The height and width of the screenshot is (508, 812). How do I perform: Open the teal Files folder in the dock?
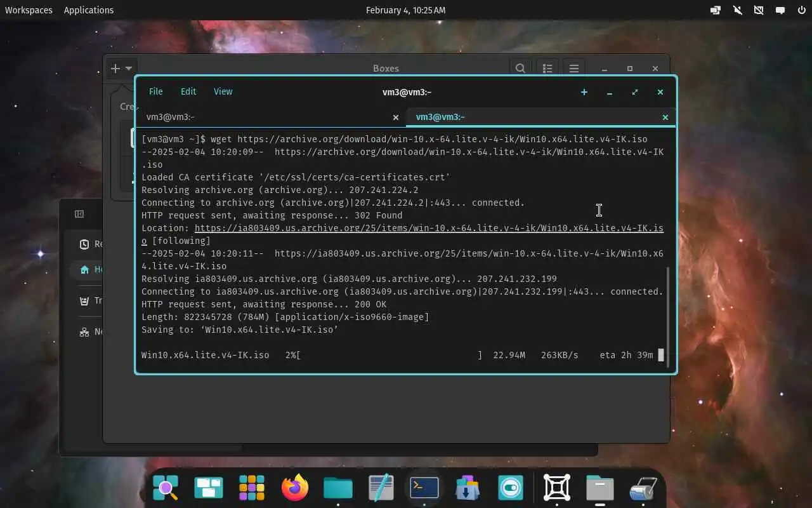(x=338, y=488)
